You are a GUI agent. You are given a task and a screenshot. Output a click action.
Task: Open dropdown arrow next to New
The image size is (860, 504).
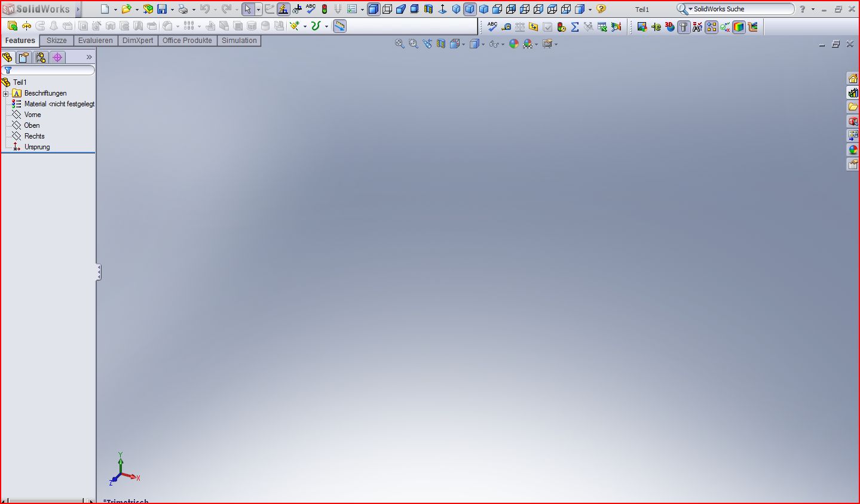(x=115, y=10)
